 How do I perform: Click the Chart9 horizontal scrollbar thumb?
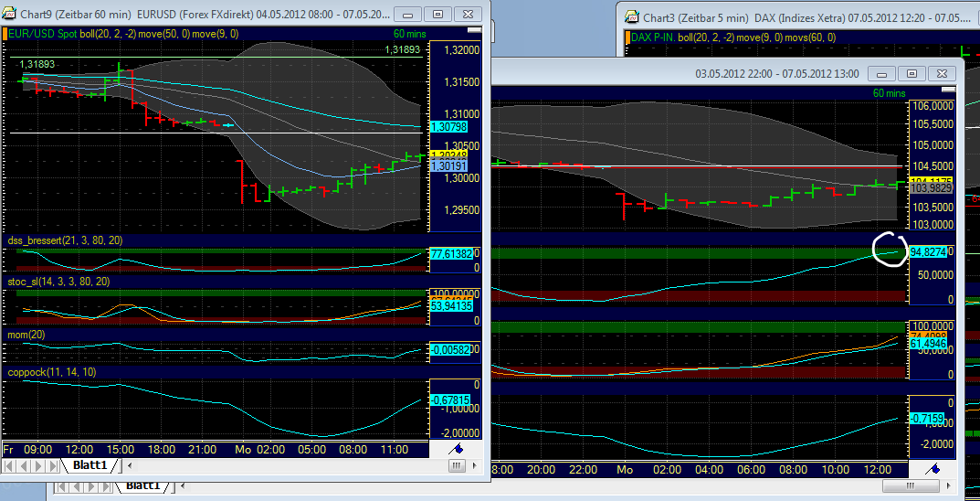pos(457,465)
